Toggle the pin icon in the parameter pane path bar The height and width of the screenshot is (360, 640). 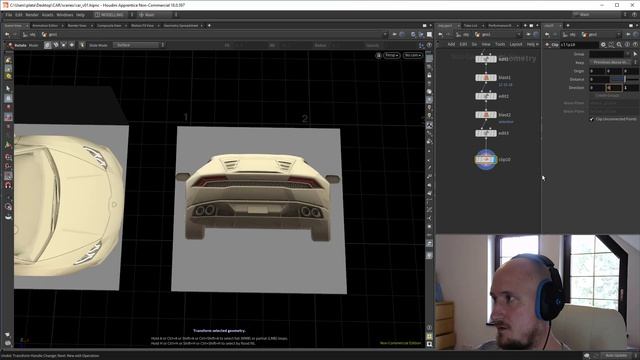[629, 35]
